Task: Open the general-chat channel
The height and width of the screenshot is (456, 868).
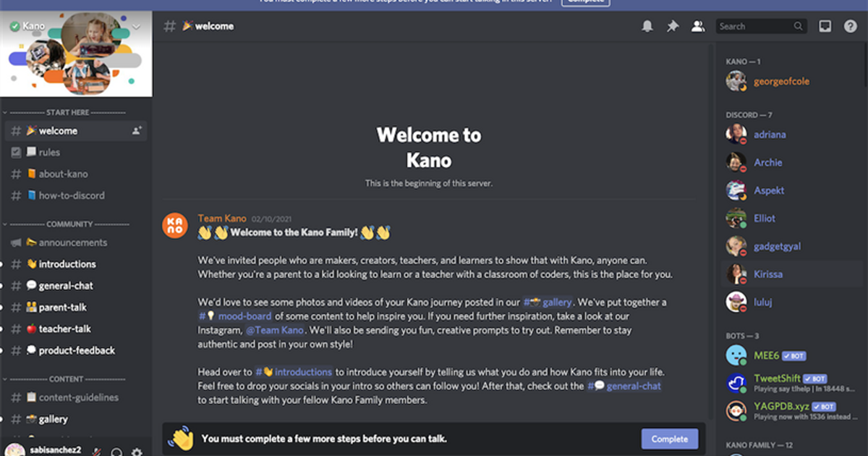Action: pos(66,286)
